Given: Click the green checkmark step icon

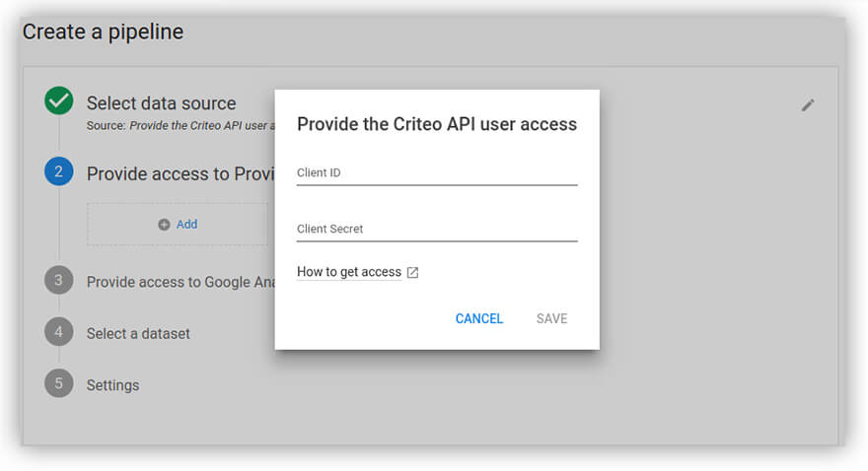Looking at the screenshot, I should (59, 101).
